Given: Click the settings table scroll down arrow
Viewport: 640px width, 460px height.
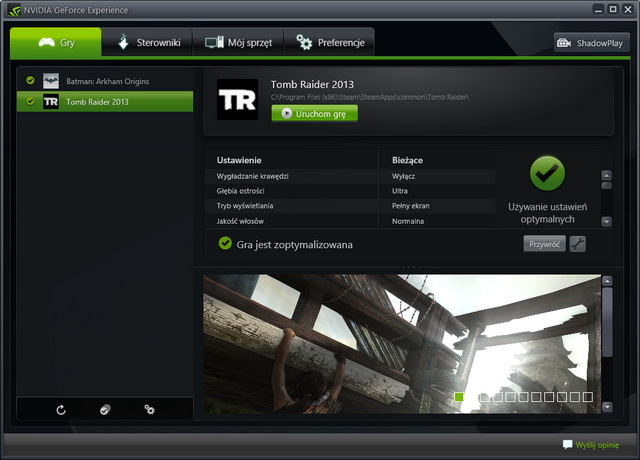Looking at the screenshot, I should click(607, 222).
